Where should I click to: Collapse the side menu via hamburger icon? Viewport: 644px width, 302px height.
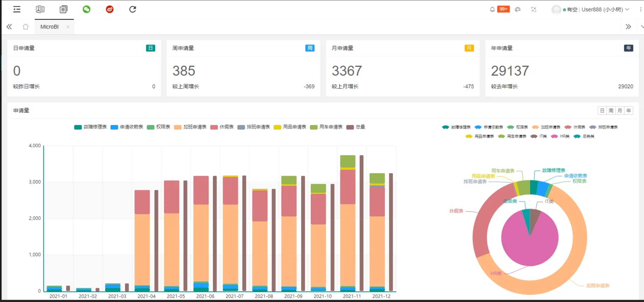point(17,10)
